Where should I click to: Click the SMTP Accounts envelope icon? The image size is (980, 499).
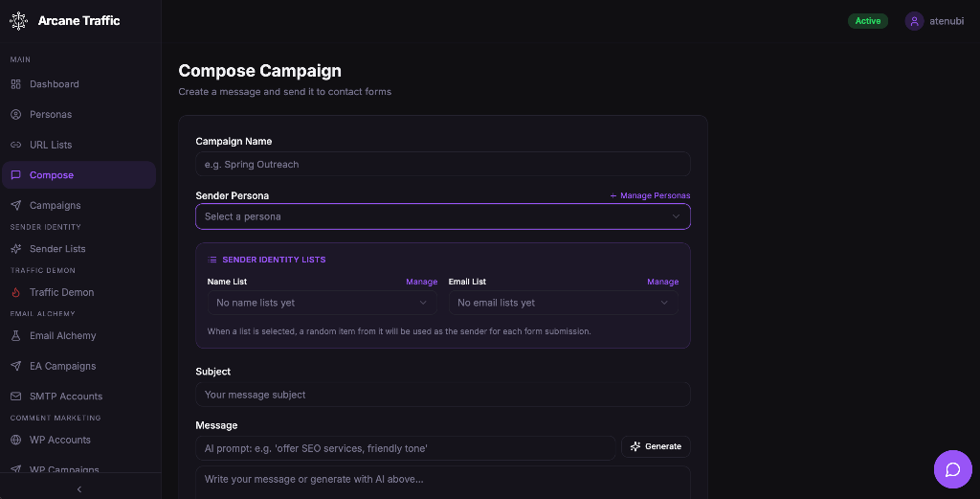pyautogui.click(x=16, y=397)
